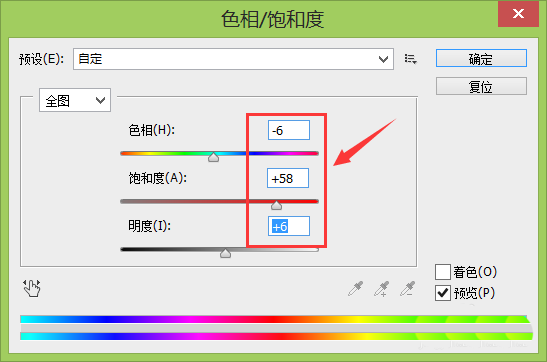Screen dimensions: 547x362
Task: Select the add-to-sample eyedropper tool
Action: [382, 289]
